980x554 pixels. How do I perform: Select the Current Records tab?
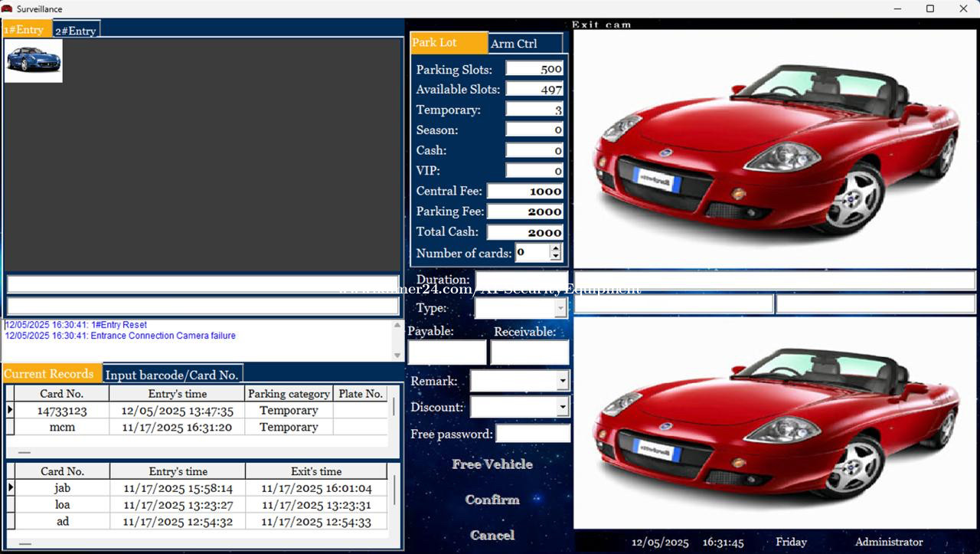point(51,374)
